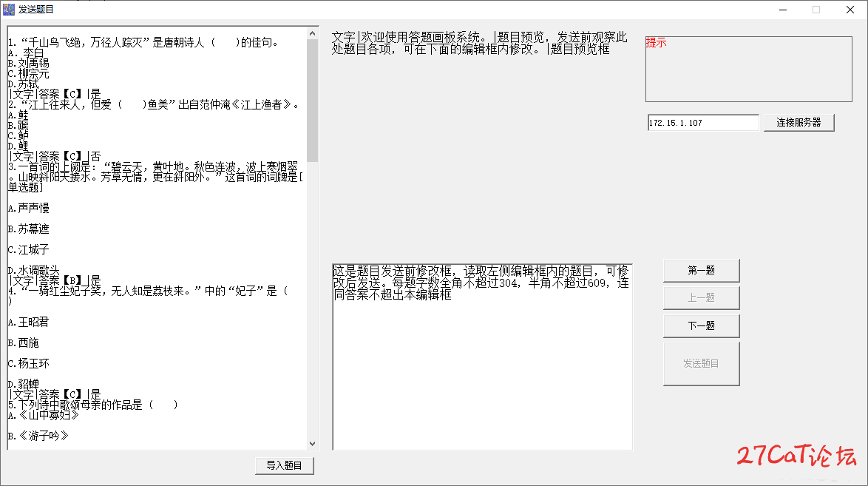The height and width of the screenshot is (486, 868).
Task: Minimize the 发送题目 window
Action: coord(783,10)
